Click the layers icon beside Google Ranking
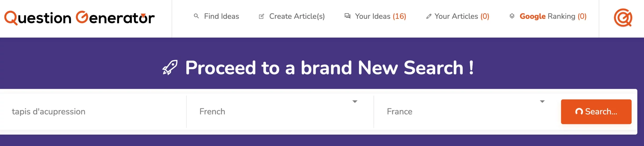 click(512, 16)
